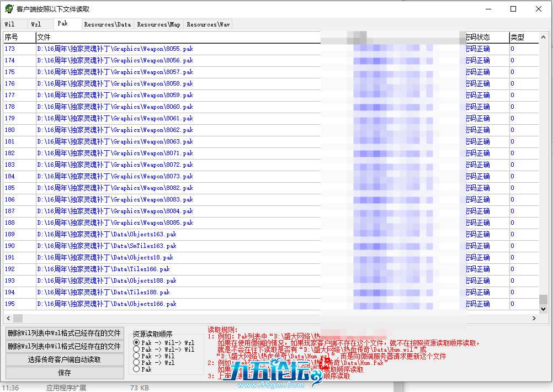Click sequence number 180
553x392 pixels.
10,130
